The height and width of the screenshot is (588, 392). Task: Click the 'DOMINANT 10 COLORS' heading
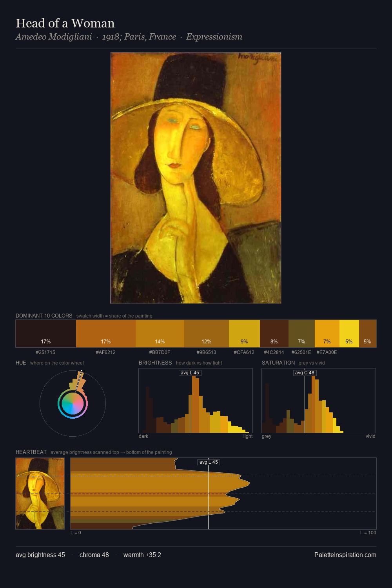44,316
